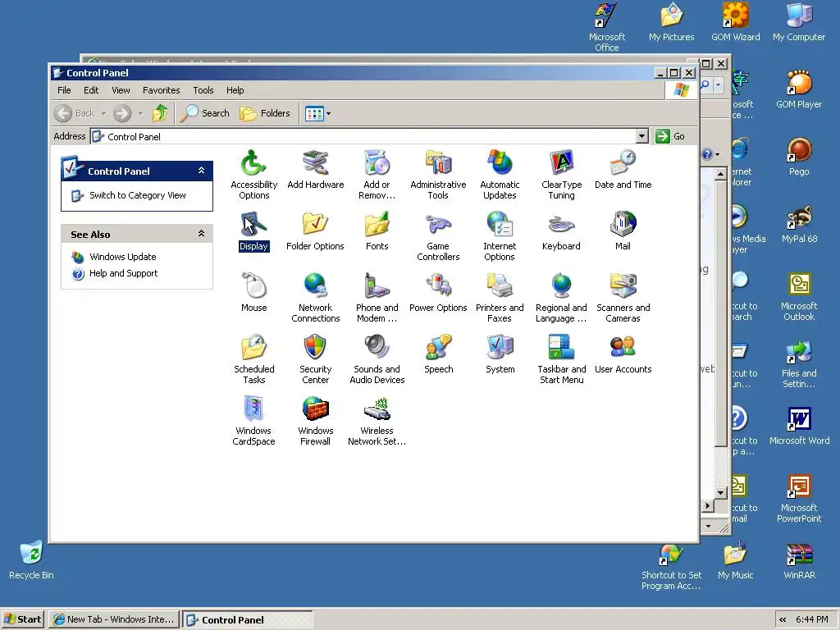Viewport: 840px width, 630px height.
Task: Select Network Connections icon
Action: pyautogui.click(x=316, y=298)
